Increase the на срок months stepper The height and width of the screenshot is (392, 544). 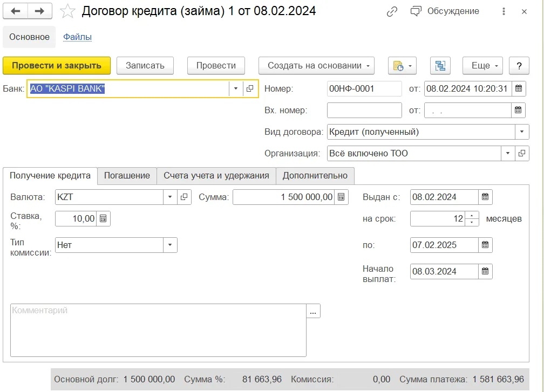point(472,215)
